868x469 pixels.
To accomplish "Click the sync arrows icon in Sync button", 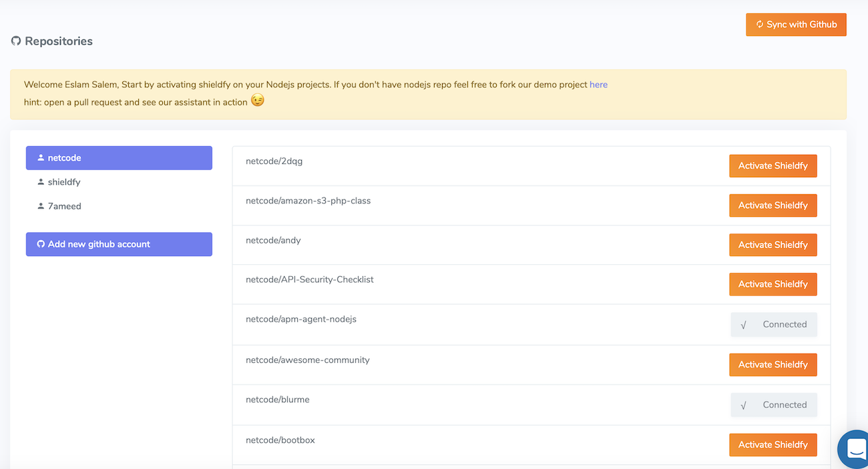I will 759,25.
